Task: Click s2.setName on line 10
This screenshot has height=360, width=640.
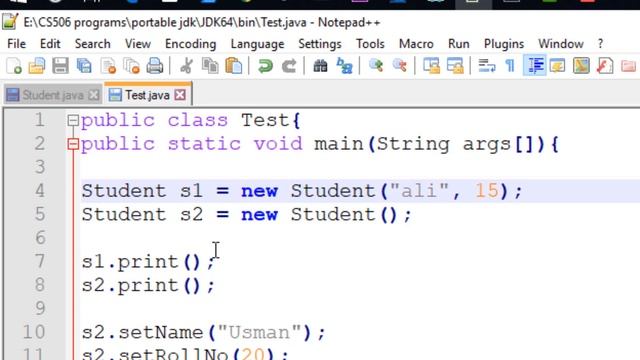Action: pyautogui.click(x=142, y=332)
